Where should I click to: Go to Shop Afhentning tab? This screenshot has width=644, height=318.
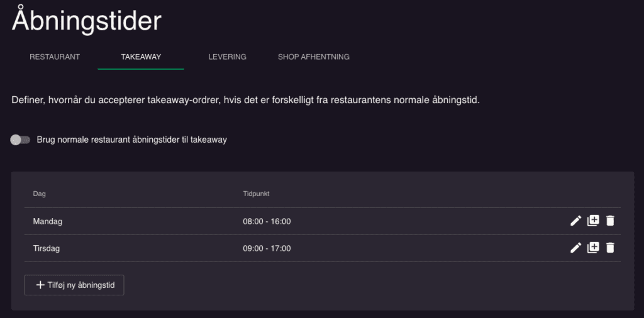point(314,57)
